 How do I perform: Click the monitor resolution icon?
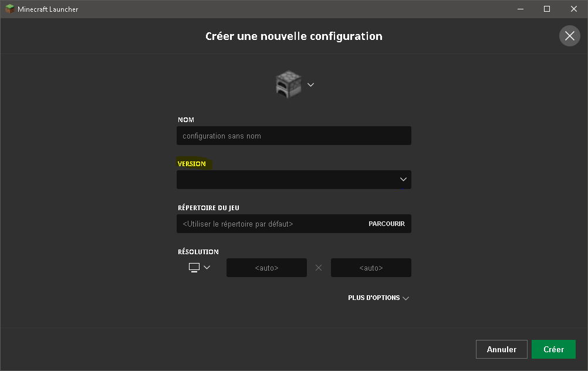point(194,268)
